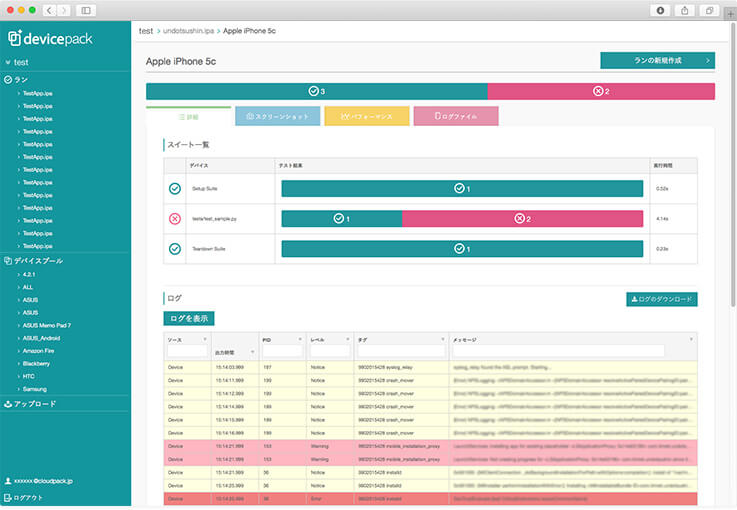737x510 pixels.
Task: Show all tabs icon in browser
Action: point(709,10)
